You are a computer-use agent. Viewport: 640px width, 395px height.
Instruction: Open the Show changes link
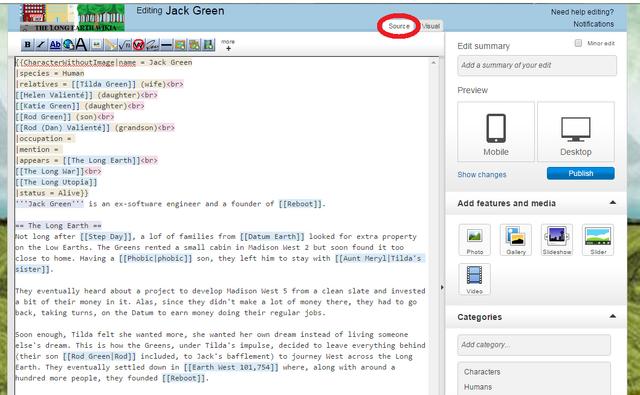click(482, 175)
